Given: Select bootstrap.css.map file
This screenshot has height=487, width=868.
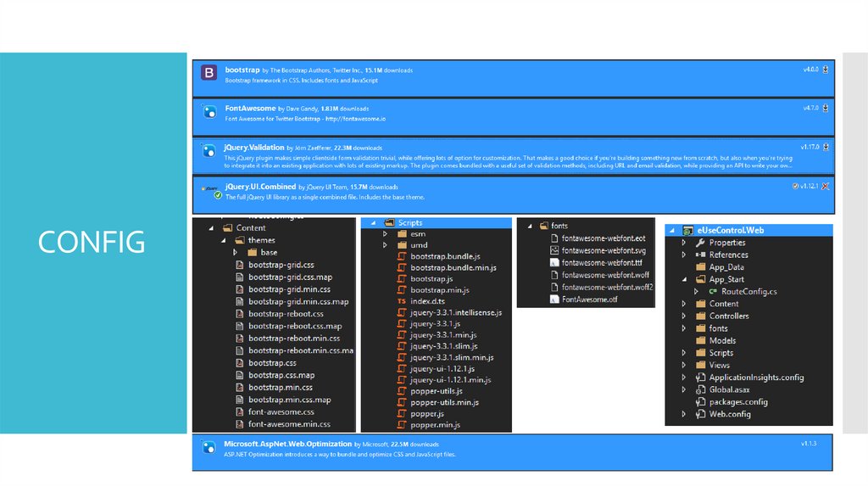Looking at the screenshot, I should (x=281, y=376).
